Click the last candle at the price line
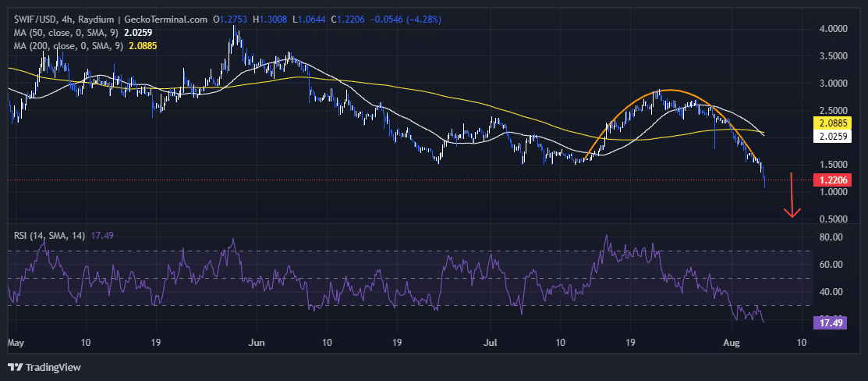 [765, 180]
